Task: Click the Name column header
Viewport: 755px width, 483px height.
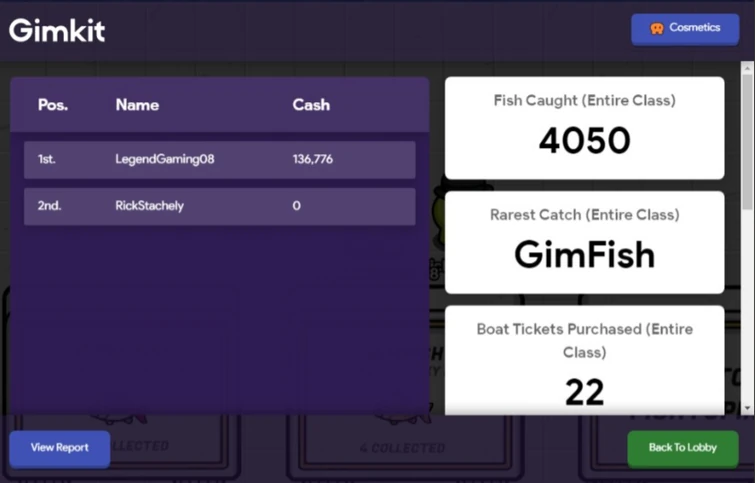Action: click(137, 105)
